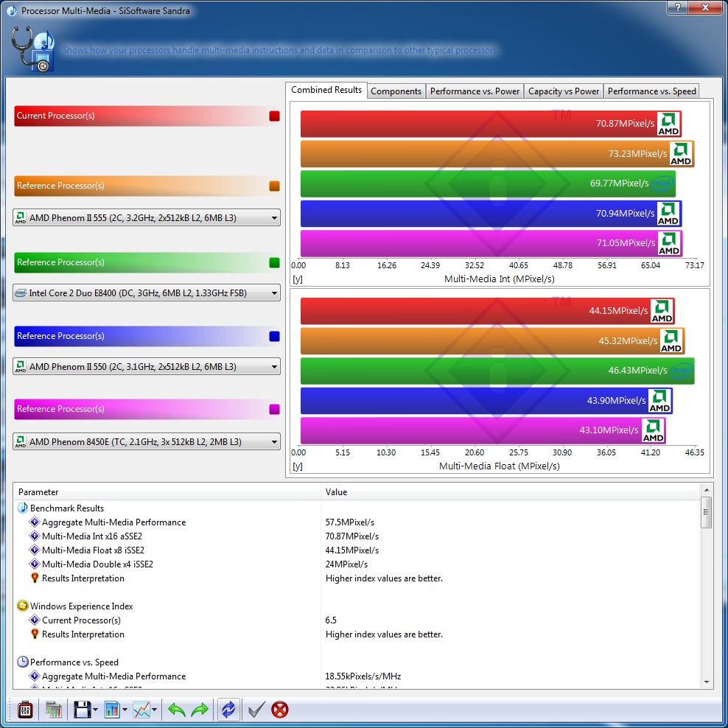Click the red 70.87MPixel/s chart bar
Image resolution: width=728 pixels, height=728 pixels.
491,124
